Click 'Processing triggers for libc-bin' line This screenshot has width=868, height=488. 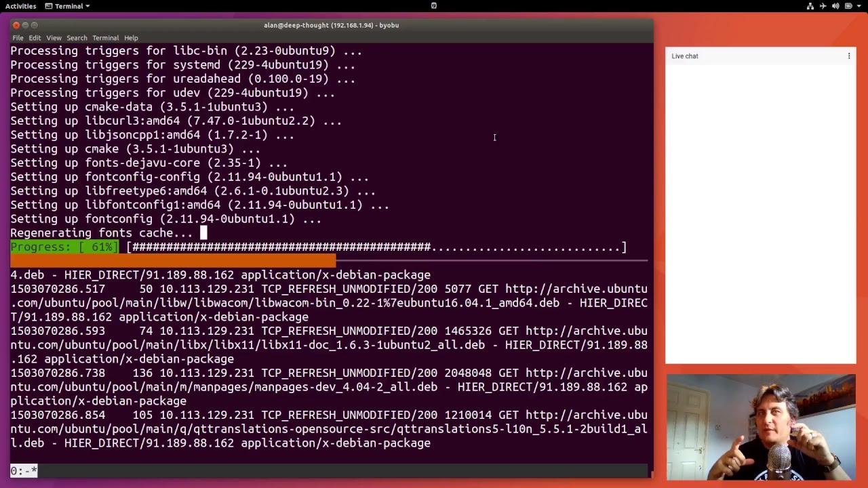186,51
